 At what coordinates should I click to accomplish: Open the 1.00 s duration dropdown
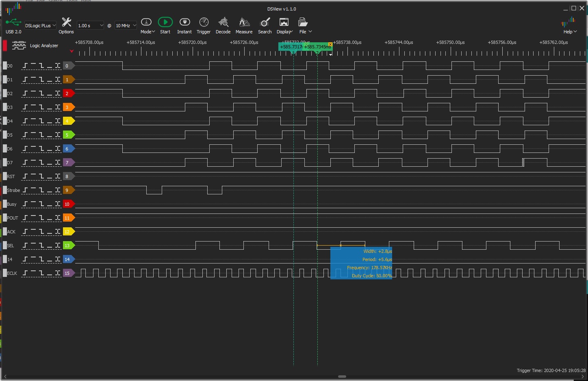click(x=90, y=26)
